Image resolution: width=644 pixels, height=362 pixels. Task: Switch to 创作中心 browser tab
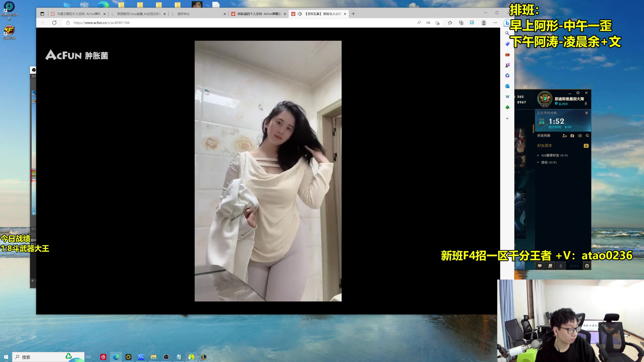184,14
